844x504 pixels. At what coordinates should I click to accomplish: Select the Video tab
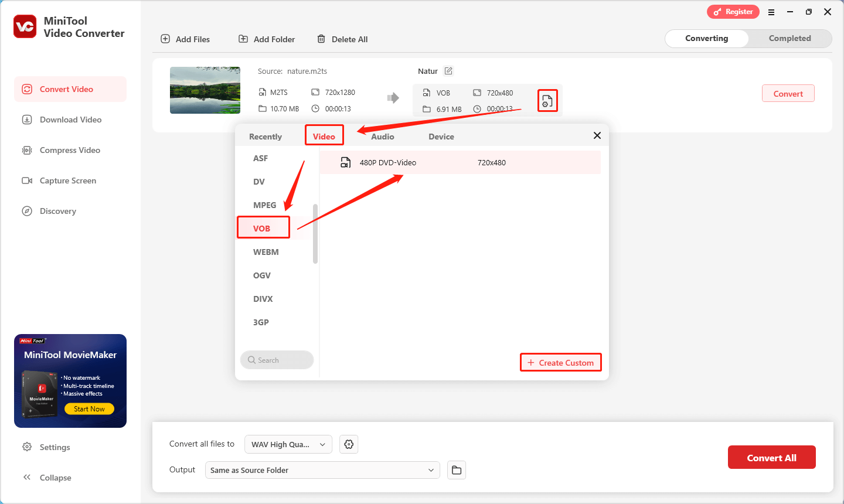click(324, 136)
